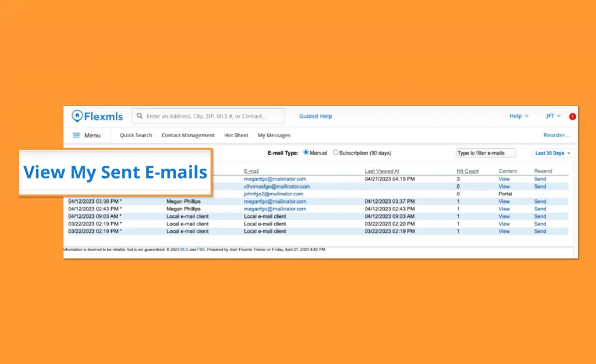Focus the address or MLS search box

(x=214, y=116)
